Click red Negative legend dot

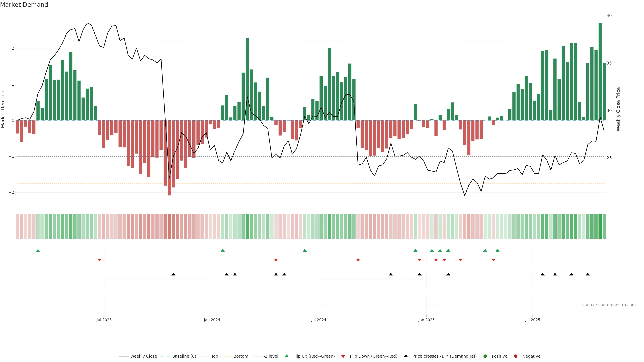pyautogui.click(x=516, y=356)
